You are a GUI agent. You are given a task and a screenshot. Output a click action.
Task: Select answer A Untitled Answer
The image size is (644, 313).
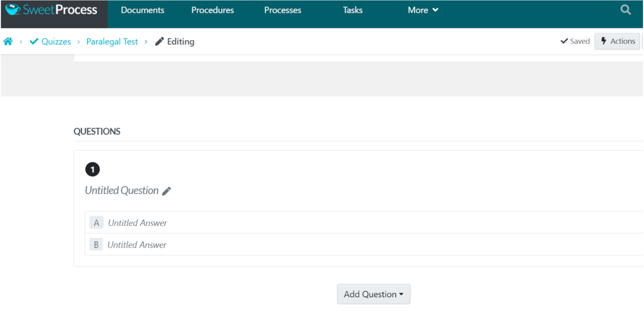[x=364, y=223]
